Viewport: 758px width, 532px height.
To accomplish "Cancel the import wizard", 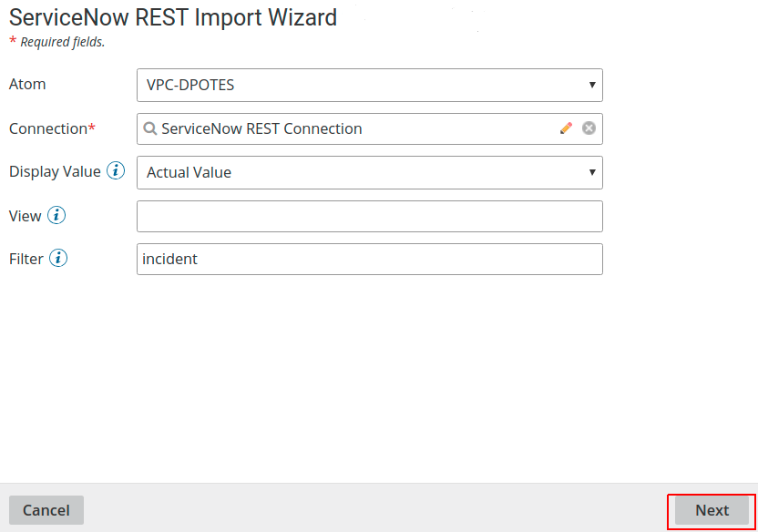I will pyautogui.click(x=46, y=510).
